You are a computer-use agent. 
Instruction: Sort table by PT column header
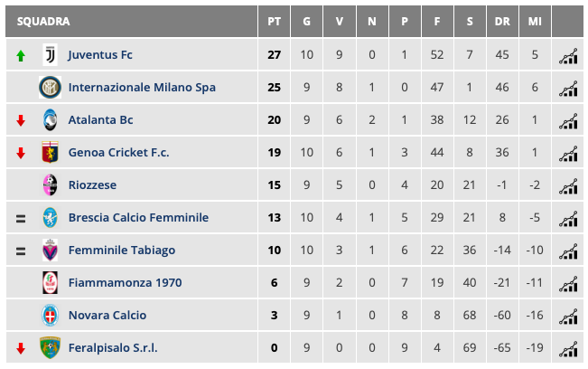pos(275,21)
